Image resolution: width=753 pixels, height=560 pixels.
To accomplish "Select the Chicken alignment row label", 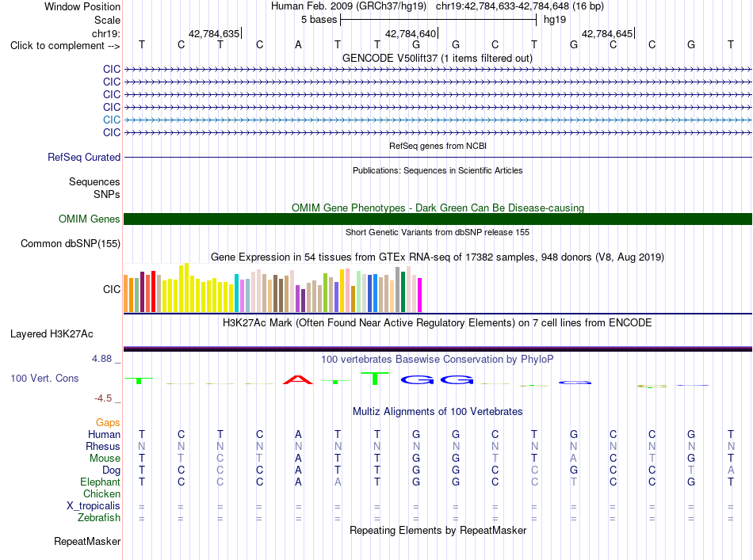I will click(x=101, y=493).
